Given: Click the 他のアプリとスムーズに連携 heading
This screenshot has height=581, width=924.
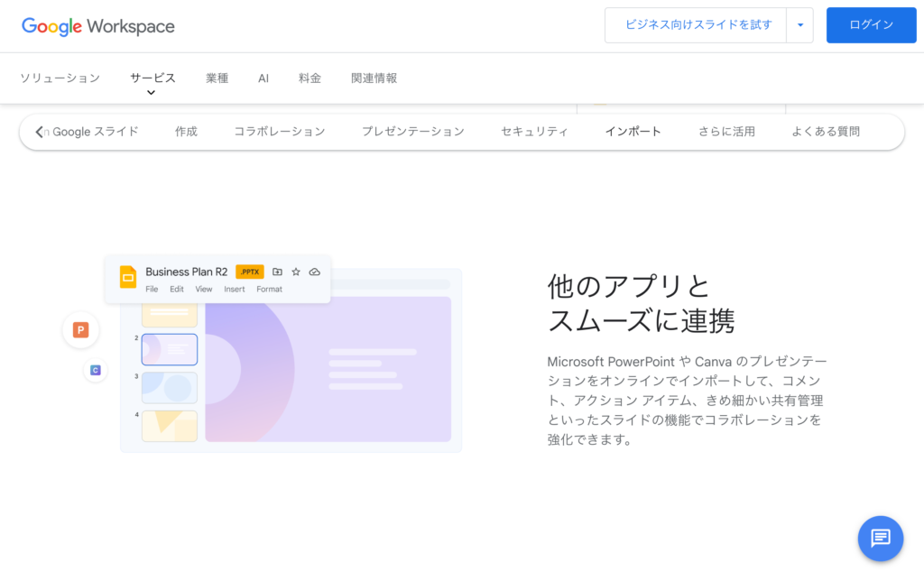Looking at the screenshot, I should (x=642, y=303).
